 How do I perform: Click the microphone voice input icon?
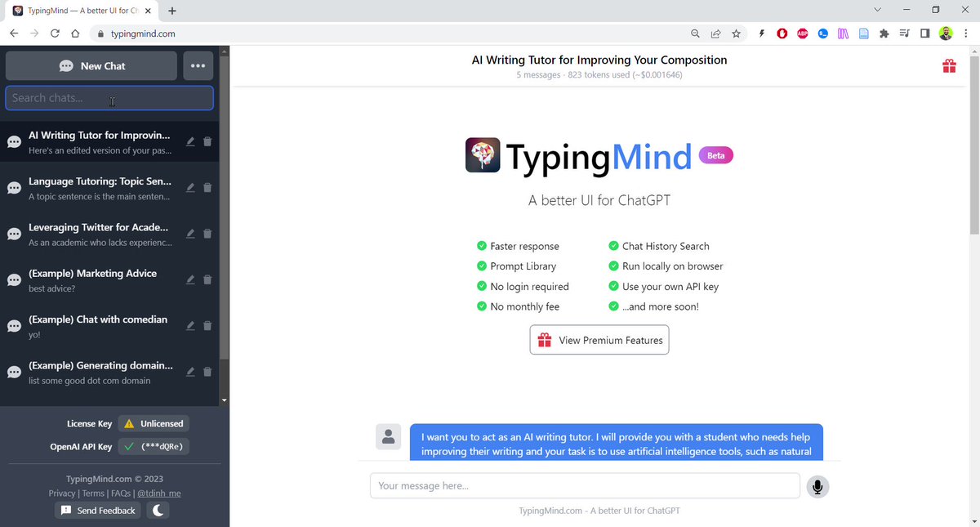tap(817, 486)
